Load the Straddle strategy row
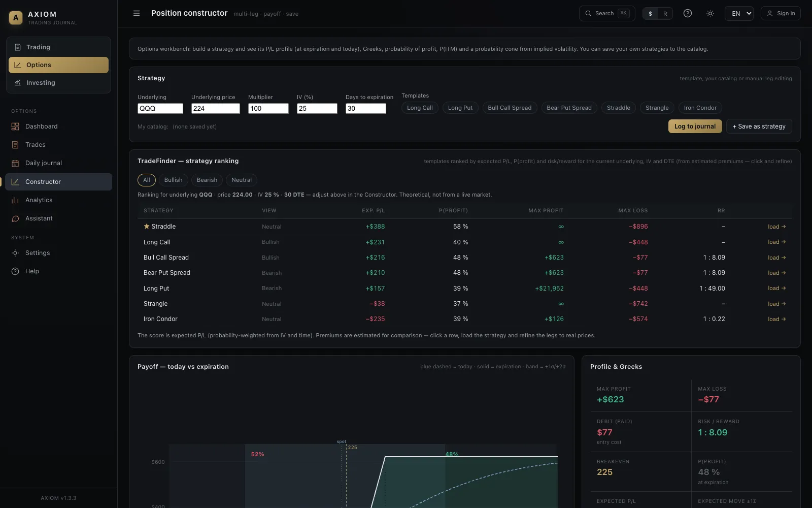This screenshot has width=812, height=508. click(776, 227)
